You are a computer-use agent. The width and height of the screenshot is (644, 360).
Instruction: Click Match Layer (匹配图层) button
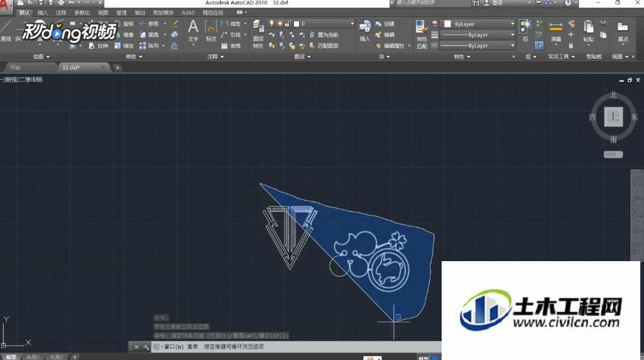click(x=324, y=46)
